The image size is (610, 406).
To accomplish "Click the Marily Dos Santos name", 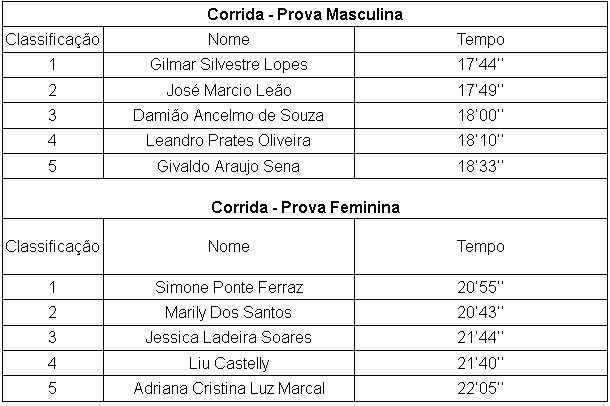I will click(x=228, y=313).
